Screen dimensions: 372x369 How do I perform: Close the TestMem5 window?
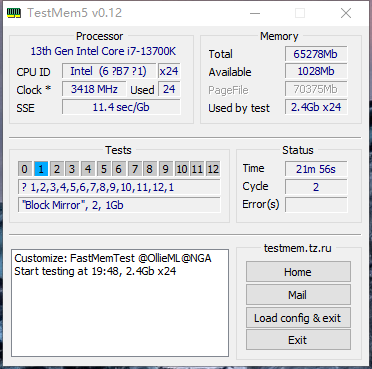[346, 13]
